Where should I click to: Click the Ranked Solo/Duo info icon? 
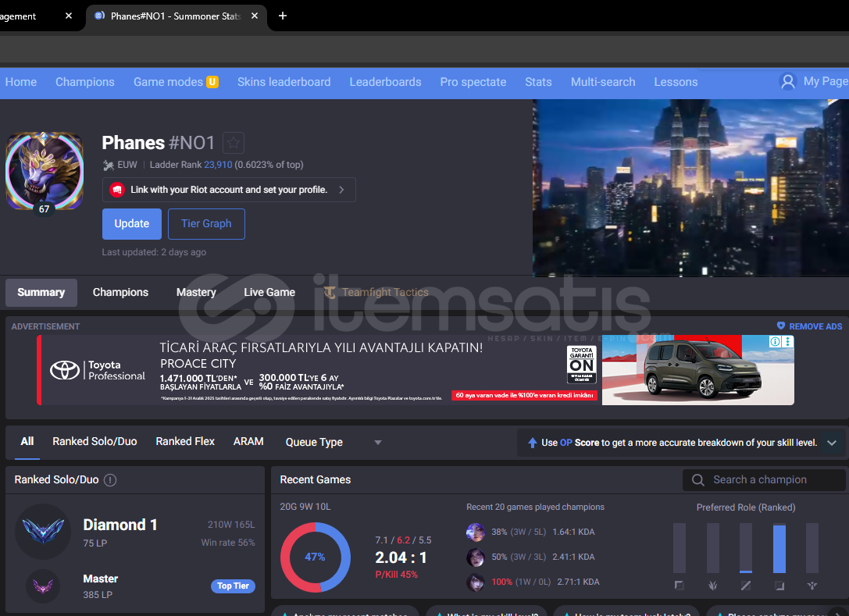(110, 480)
